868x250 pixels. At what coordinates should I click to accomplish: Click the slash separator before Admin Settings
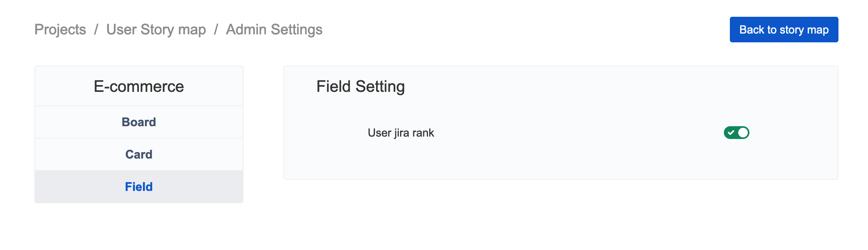(216, 30)
